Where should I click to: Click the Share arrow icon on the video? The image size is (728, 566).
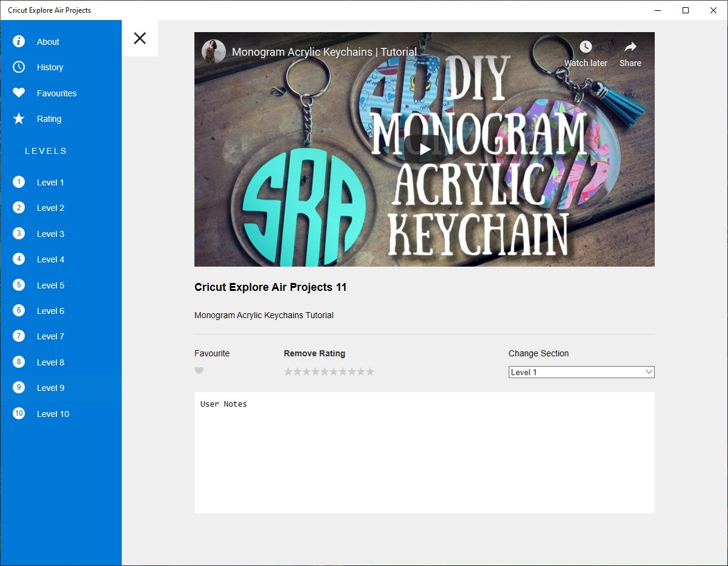pos(630,48)
